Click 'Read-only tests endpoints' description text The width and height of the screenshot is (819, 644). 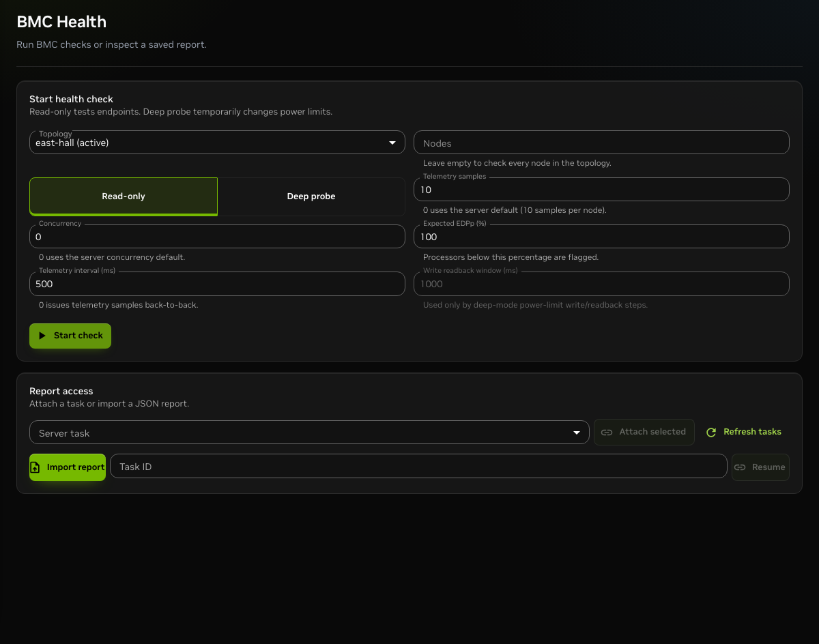pos(181,112)
